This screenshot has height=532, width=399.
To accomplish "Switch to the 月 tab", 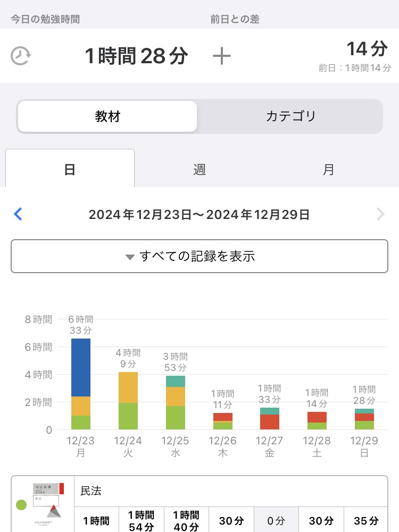I will [x=329, y=169].
